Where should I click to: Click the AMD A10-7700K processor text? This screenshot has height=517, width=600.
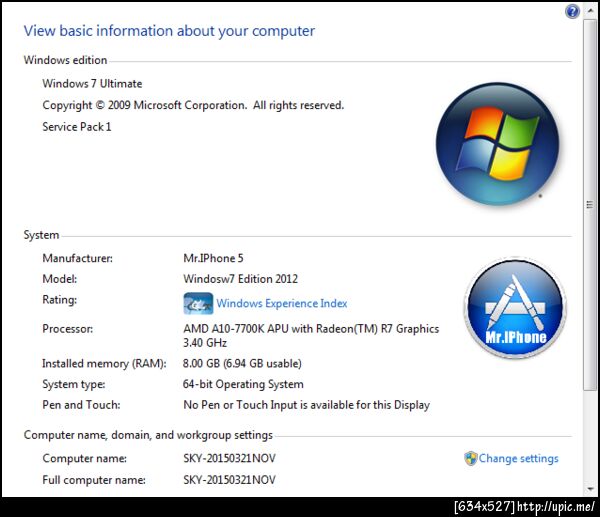pyautogui.click(x=311, y=335)
